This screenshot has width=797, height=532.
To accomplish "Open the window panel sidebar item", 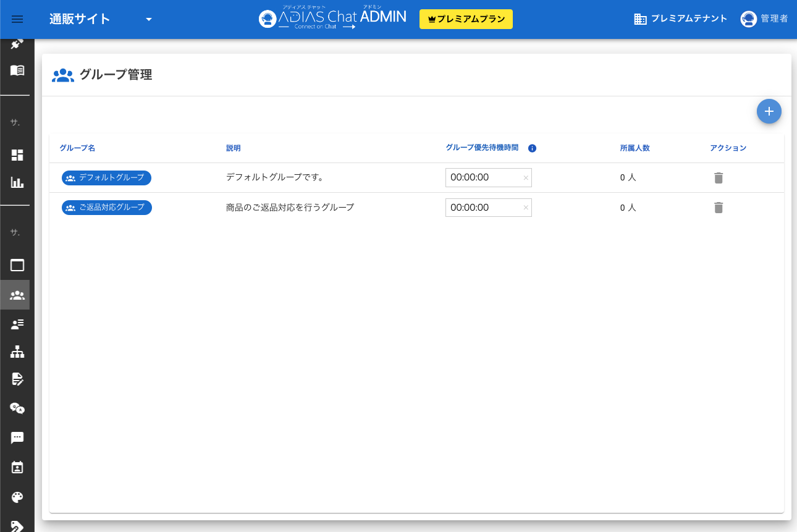I will (x=17, y=266).
